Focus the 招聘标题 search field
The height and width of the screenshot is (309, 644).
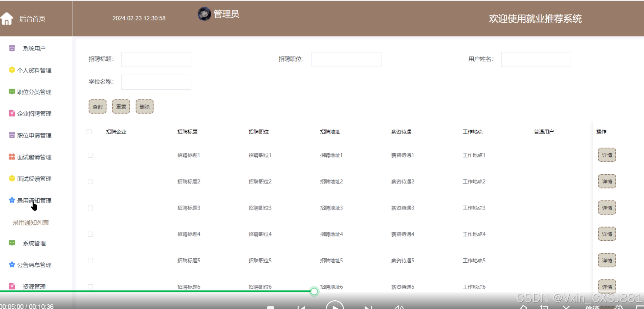[156, 59]
